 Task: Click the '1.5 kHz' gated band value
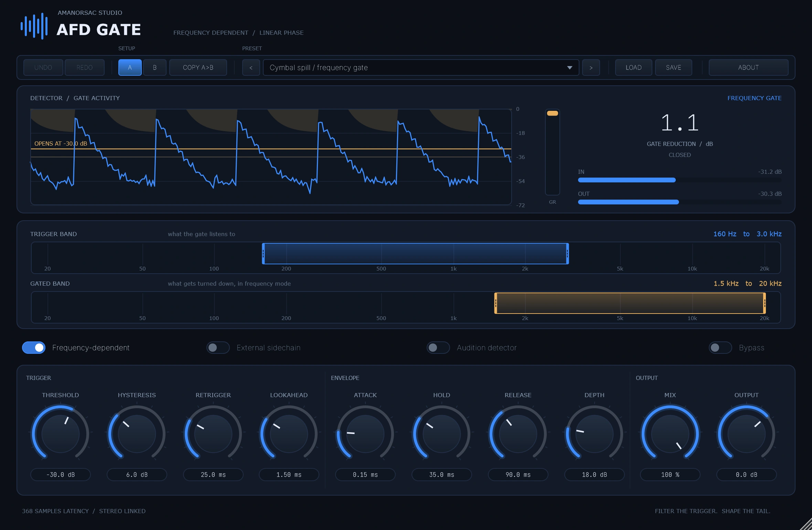coord(726,284)
